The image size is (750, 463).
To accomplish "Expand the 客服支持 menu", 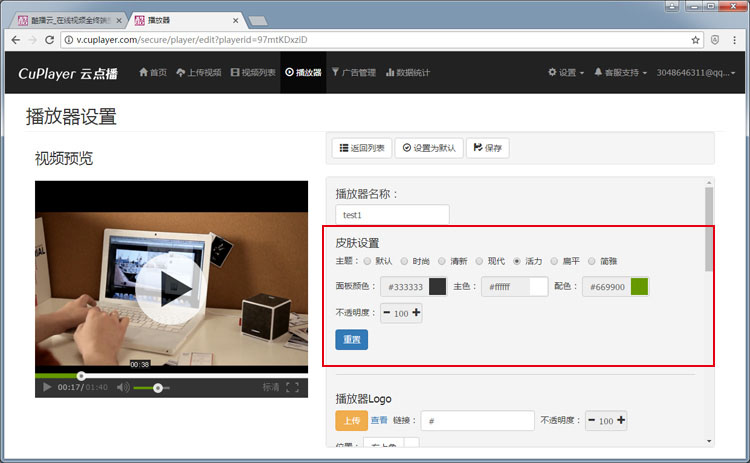I will tap(621, 72).
